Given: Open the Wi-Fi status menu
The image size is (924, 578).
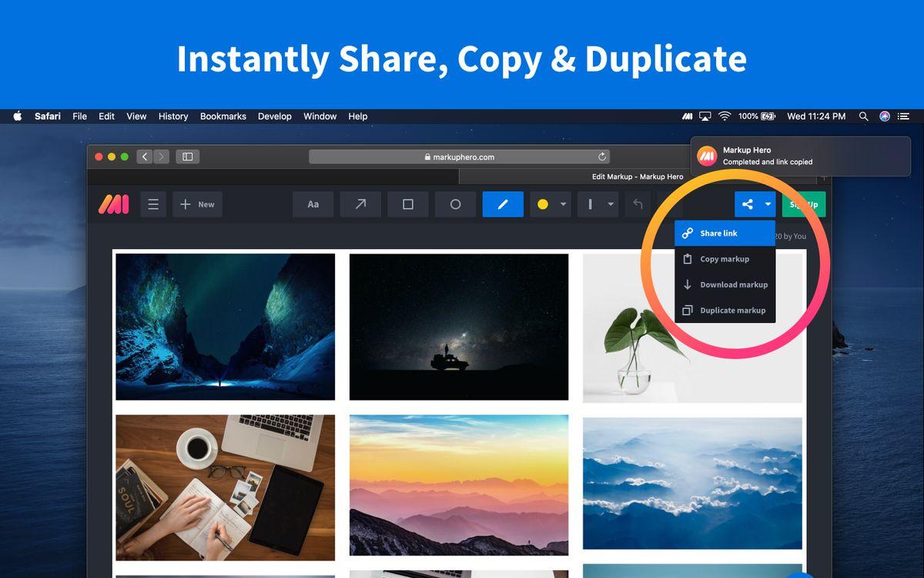Looking at the screenshot, I should coord(725,116).
